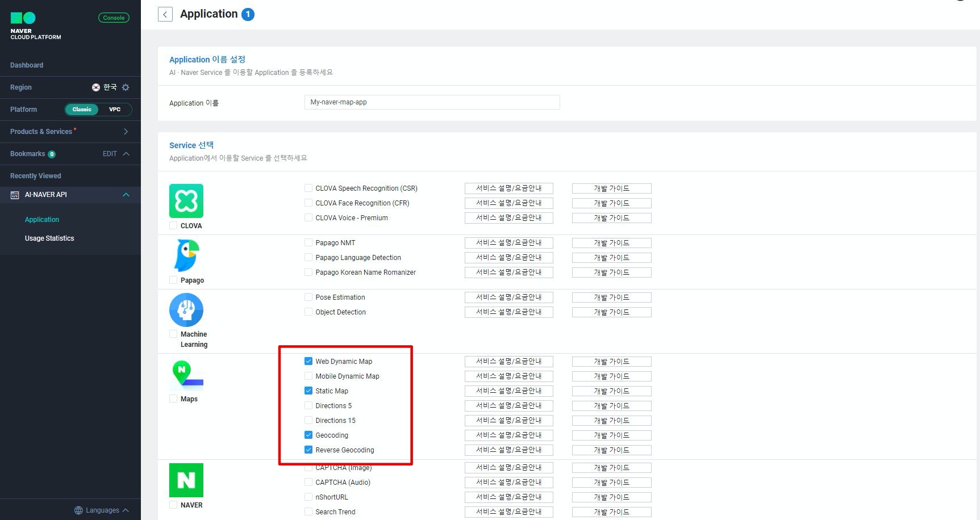This screenshot has height=520, width=980.
Task: Open service info for CLOVA Voice - Premium
Action: click(509, 218)
